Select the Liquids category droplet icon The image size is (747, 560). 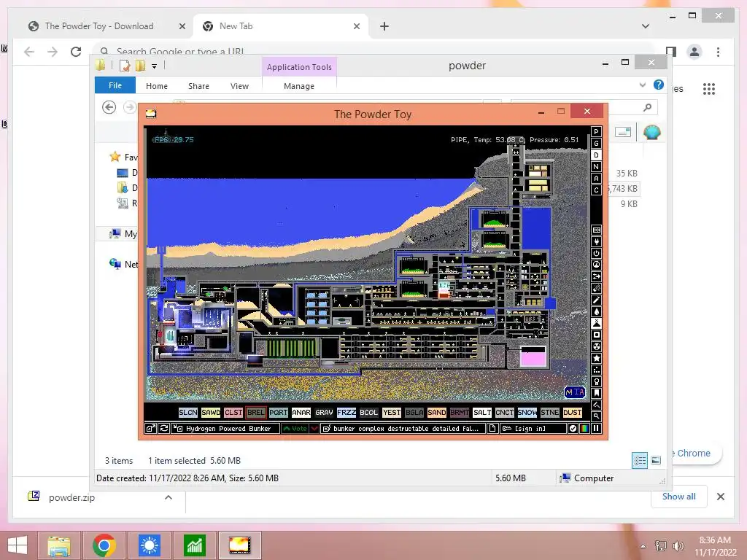[x=596, y=311]
